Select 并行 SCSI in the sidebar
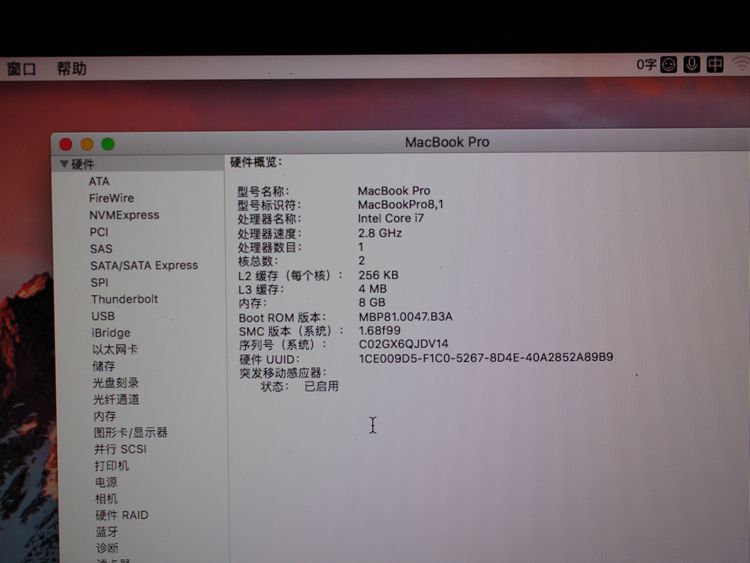 (120, 449)
